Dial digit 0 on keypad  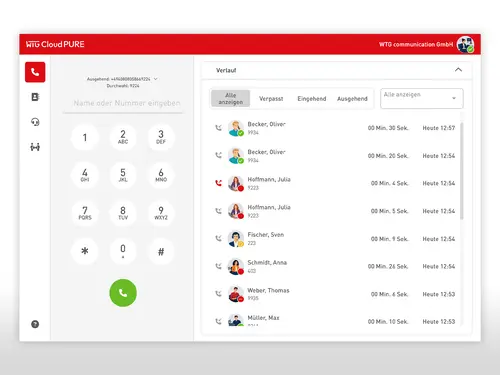(123, 251)
